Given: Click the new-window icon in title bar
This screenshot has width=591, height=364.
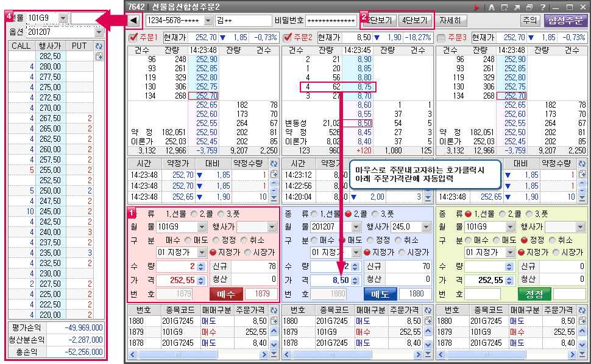Looking at the screenshot, I should [x=504, y=7].
